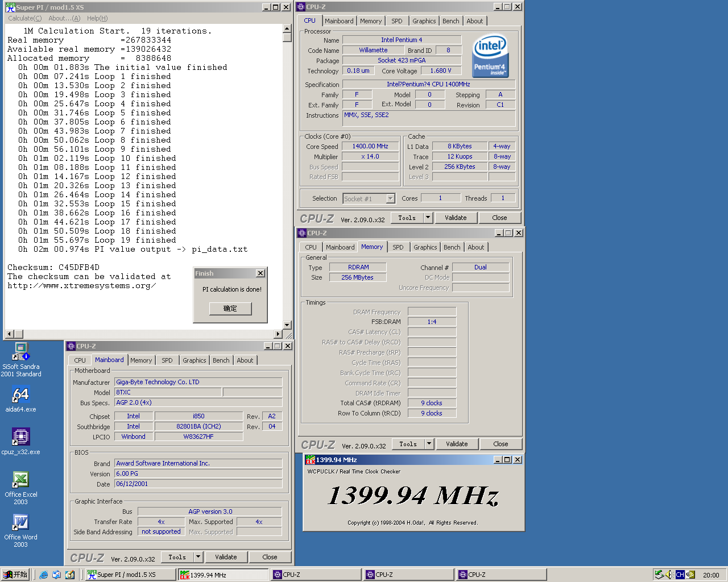Open Office Excel 2003 desktop shortcut

21,488
